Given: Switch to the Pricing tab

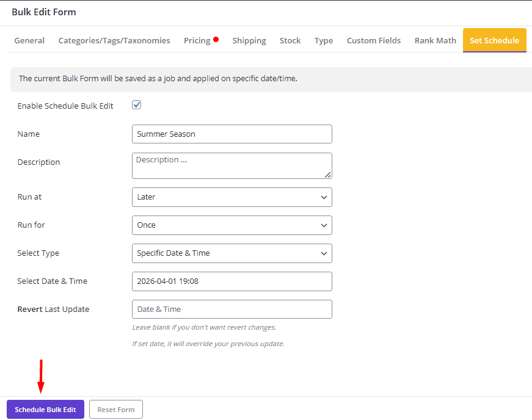Looking at the screenshot, I should click(x=195, y=40).
